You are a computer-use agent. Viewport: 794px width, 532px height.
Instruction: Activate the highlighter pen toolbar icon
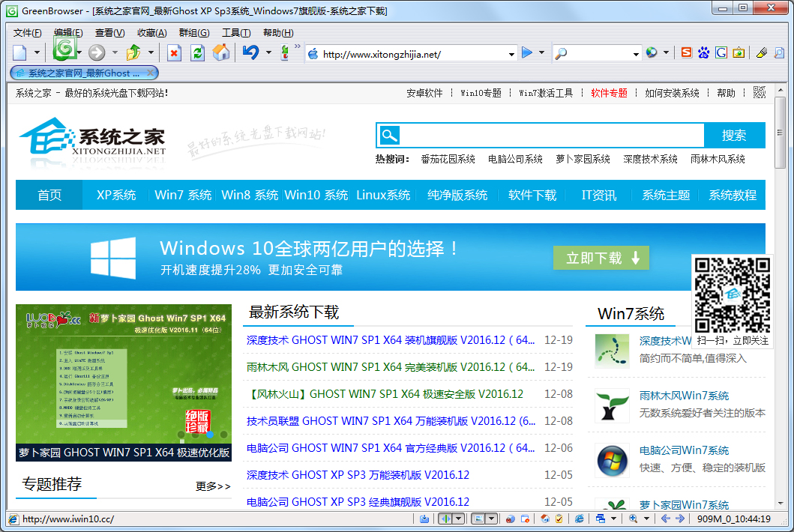(x=762, y=52)
